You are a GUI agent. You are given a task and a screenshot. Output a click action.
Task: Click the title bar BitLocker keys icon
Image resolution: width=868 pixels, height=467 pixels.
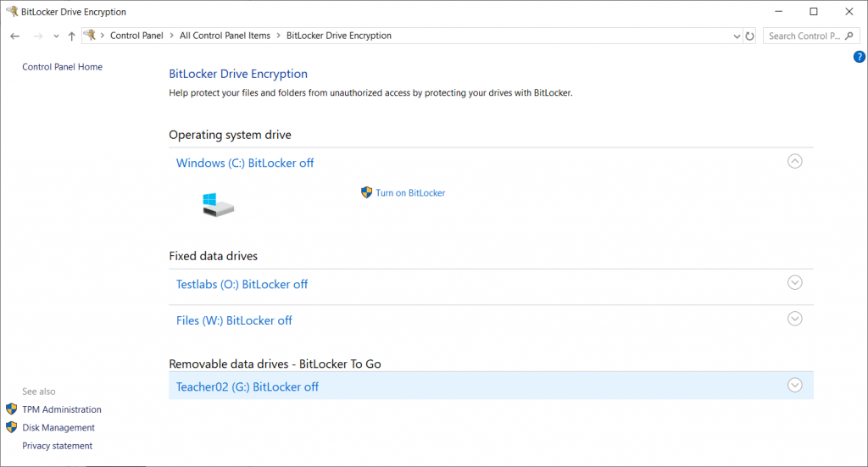(12, 11)
